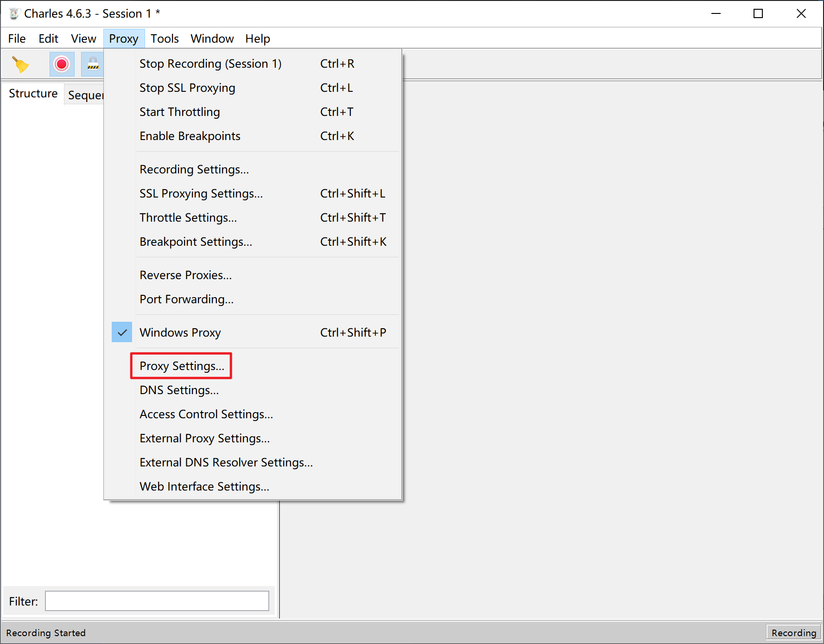The height and width of the screenshot is (644, 824).
Task: Close the open Proxy menu
Action: [x=124, y=38]
